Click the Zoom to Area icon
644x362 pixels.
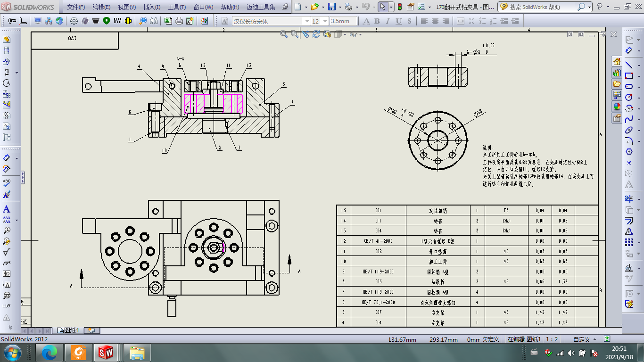click(x=295, y=34)
